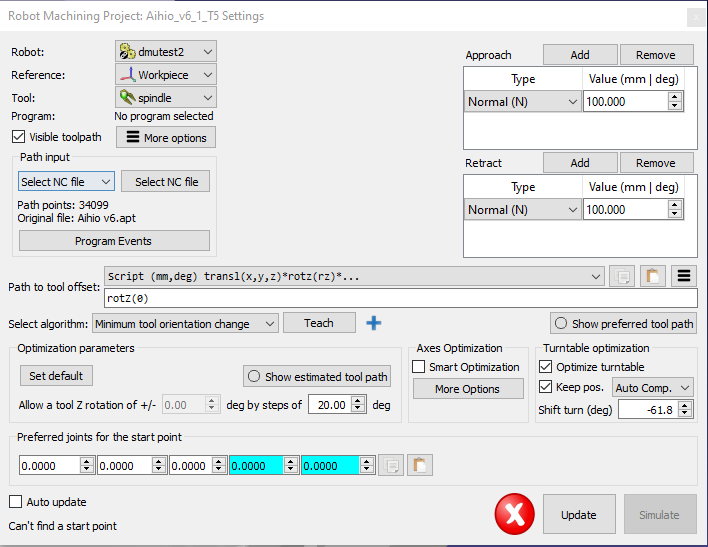
Task: Click the Program Events button
Action: pyautogui.click(x=114, y=241)
